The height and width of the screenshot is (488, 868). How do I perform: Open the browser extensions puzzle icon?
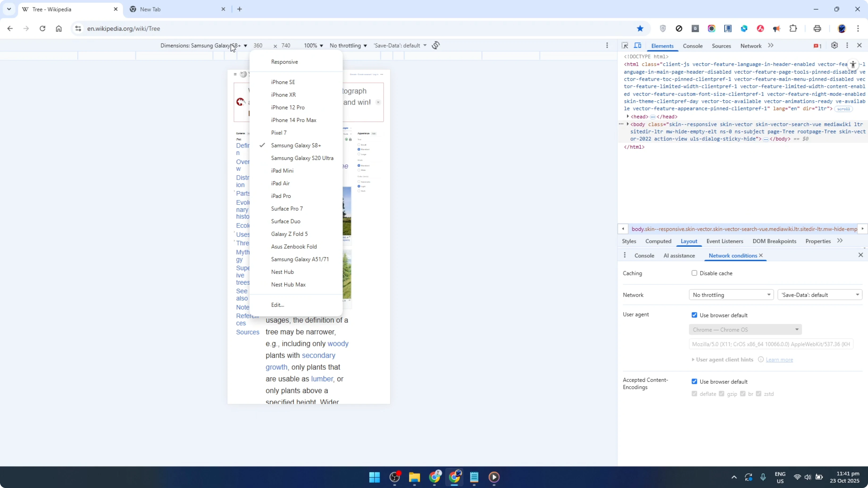[x=793, y=28]
